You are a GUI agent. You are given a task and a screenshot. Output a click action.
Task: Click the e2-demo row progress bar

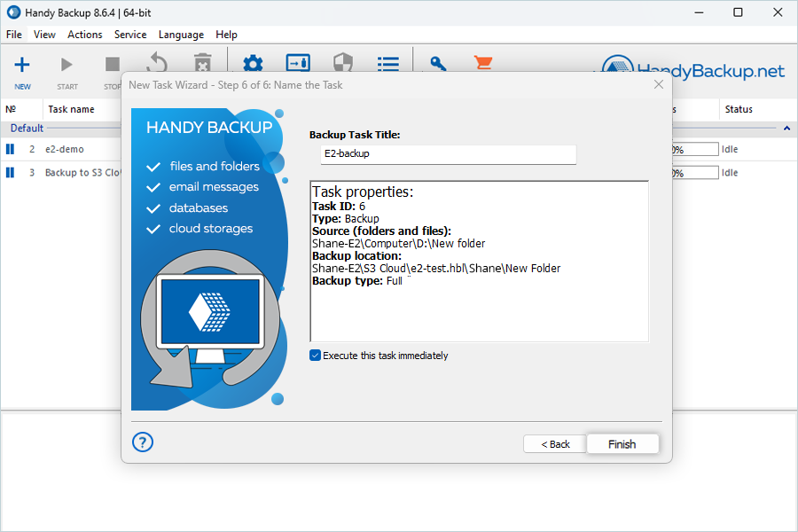pyautogui.click(x=695, y=149)
